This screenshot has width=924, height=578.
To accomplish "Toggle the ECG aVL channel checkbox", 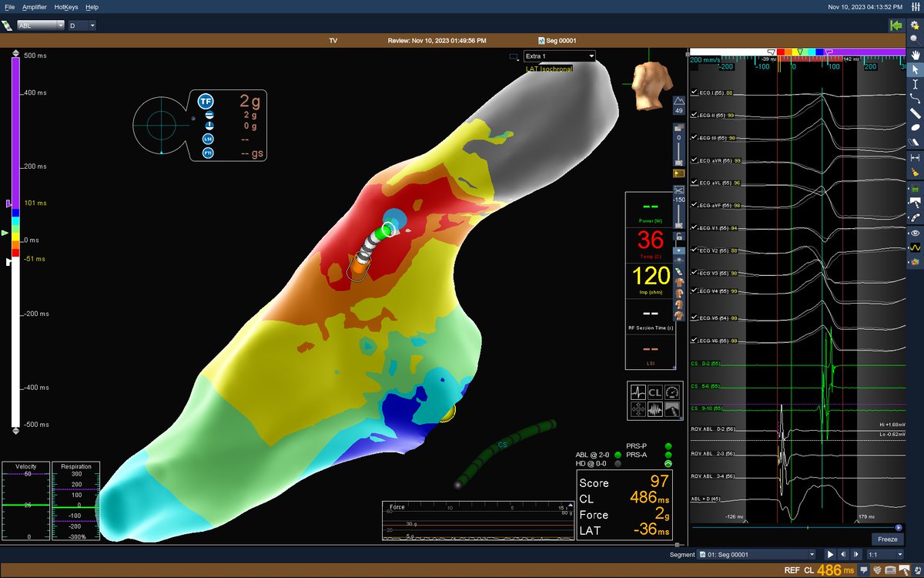I will (693, 183).
